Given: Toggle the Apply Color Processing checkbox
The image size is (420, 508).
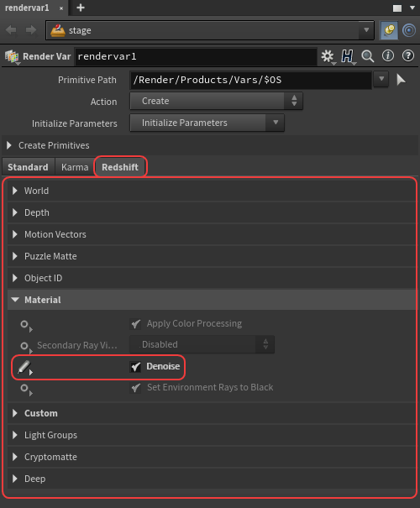Looking at the screenshot, I should (135, 323).
